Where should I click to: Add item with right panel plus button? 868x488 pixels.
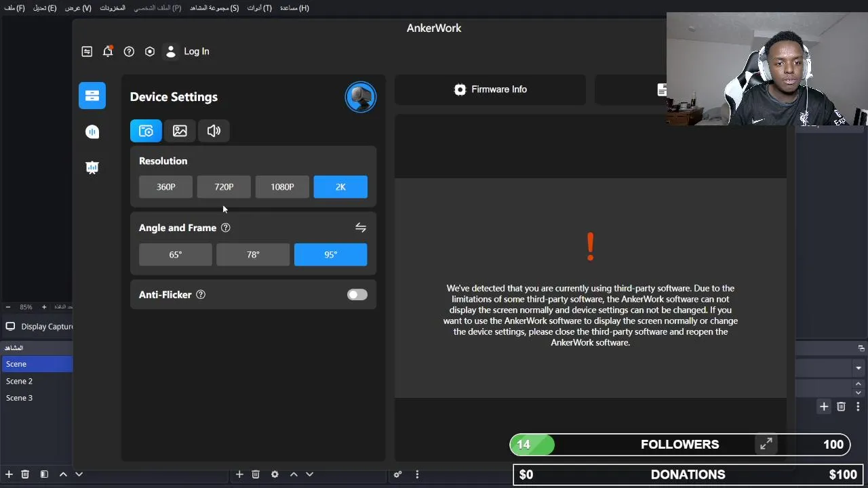824,407
